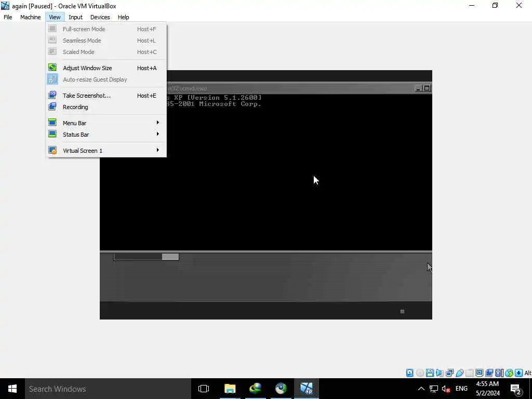Toggle Auto-resize Guest Display
Image resolution: width=532 pixels, height=399 pixels.
[106, 79]
